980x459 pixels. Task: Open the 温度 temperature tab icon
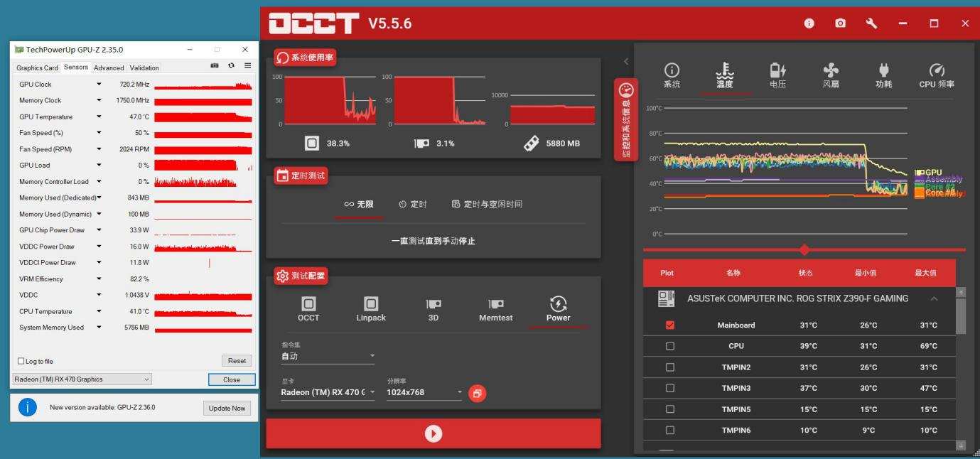[724, 70]
